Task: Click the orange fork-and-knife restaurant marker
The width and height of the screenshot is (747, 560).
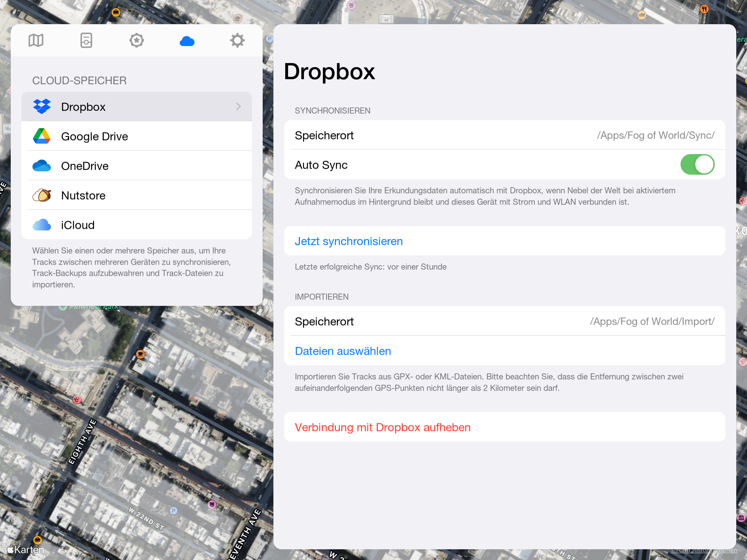Action: pos(704,9)
